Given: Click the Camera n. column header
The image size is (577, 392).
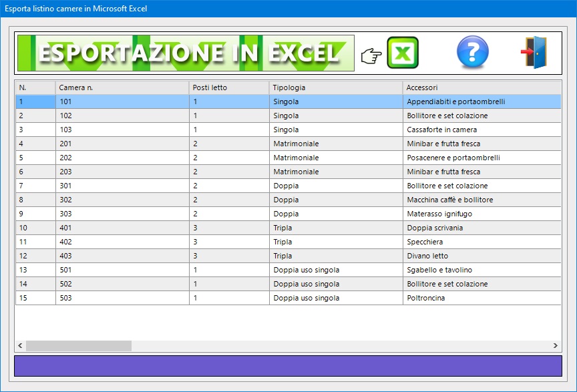Looking at the screenshot, I should point(122,87).
